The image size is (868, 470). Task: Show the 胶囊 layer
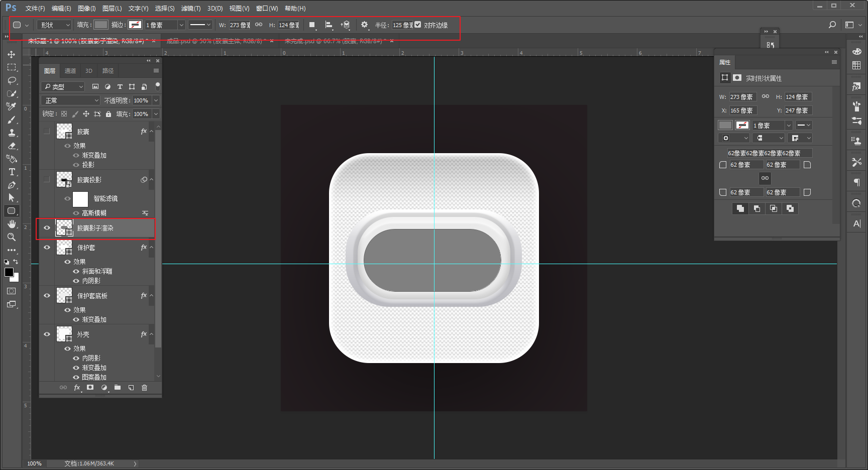[x=47, y=132]
